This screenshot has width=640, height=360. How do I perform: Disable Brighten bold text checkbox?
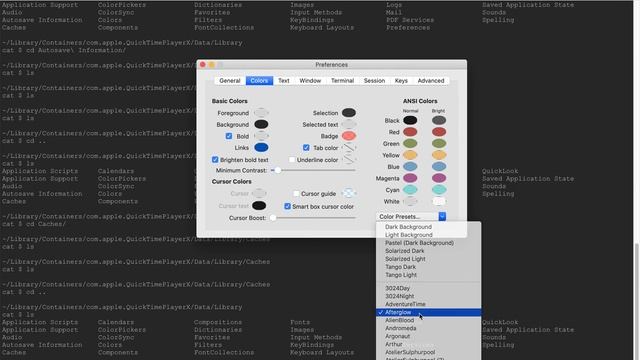click(215, 160)
